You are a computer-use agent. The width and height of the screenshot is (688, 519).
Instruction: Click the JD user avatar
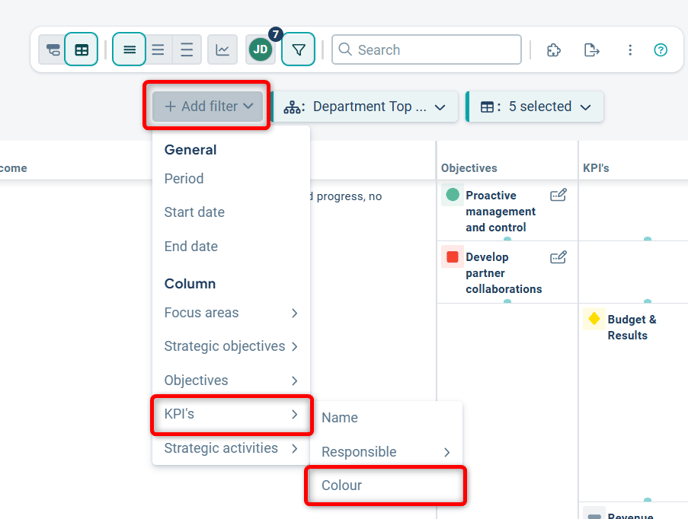(260, 50)
